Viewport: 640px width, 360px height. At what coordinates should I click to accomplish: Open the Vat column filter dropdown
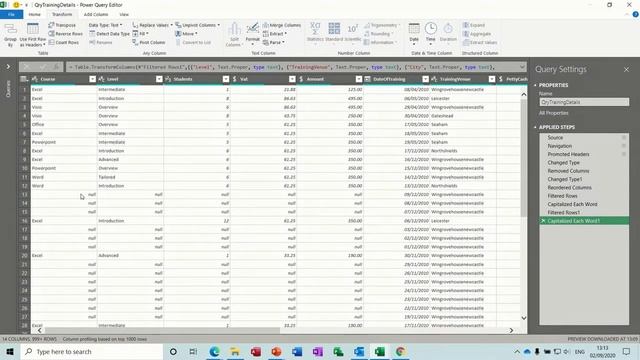tap(292, 79)
